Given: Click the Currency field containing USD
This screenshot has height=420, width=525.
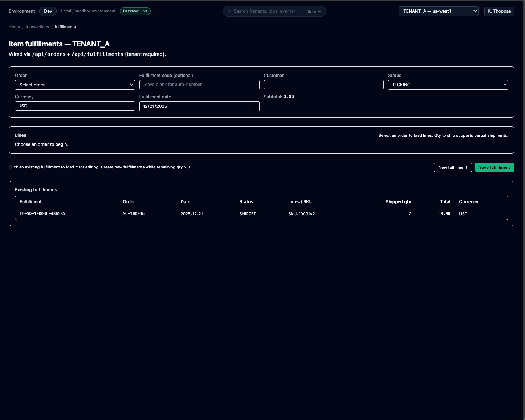Looking at the screenshot, I should pyautogui.click(x=75, y=106).
